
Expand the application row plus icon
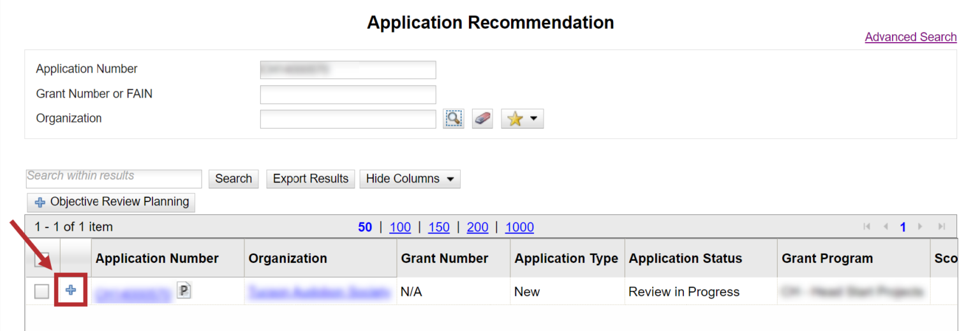pos(71,291)
